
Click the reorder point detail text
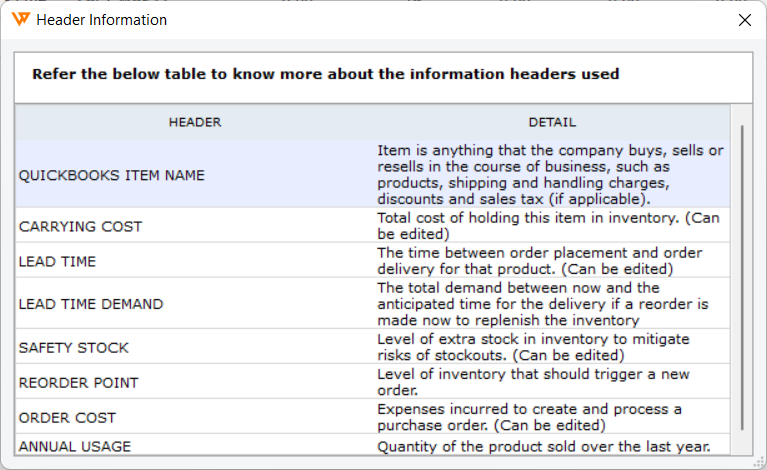pyautogui.click(x=533, y=382)
